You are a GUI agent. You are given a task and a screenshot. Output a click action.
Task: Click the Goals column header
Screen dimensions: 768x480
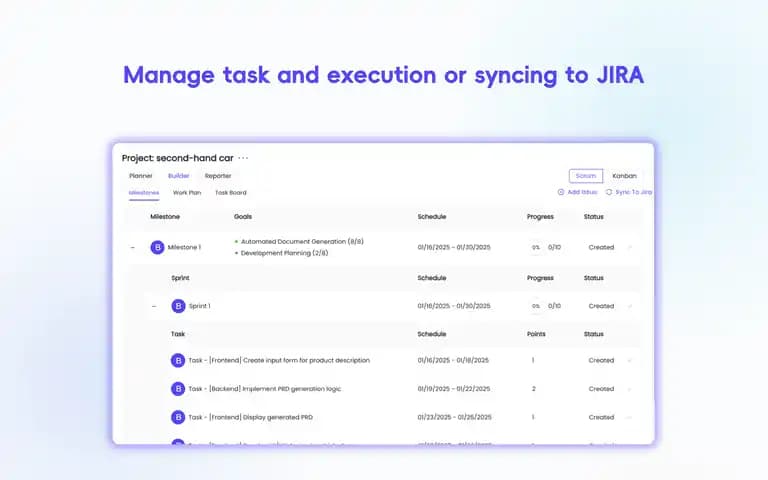[243, 216]
